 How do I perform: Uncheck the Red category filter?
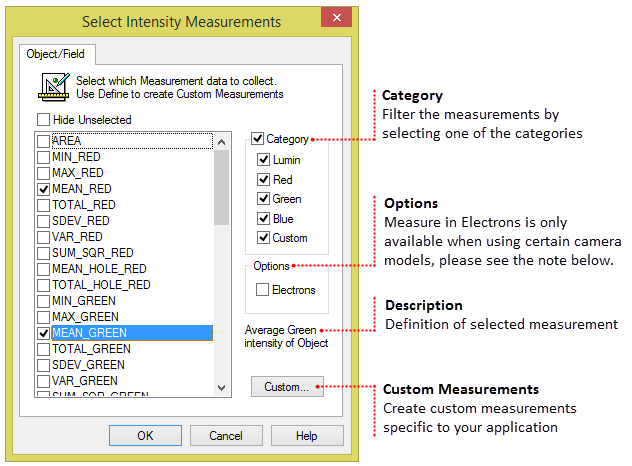263,180
